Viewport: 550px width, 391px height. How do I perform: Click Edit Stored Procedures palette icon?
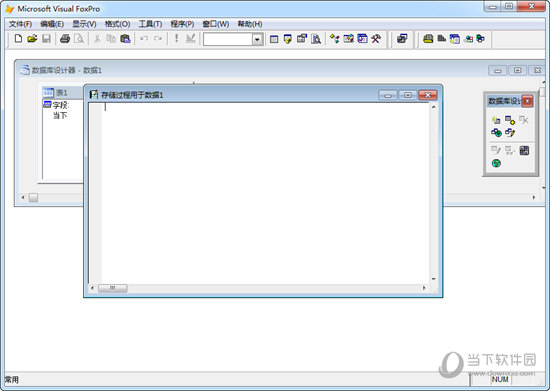[524, 150]
